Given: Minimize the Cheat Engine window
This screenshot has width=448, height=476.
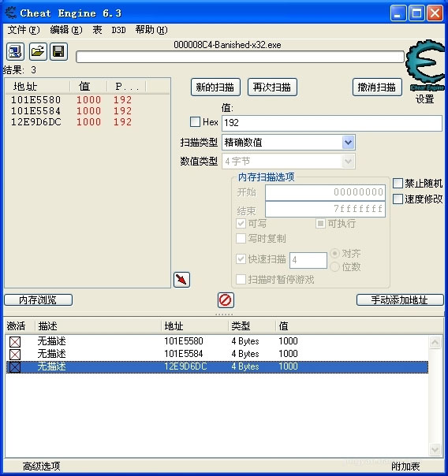Looking at the screenshot, I should 398,13.
